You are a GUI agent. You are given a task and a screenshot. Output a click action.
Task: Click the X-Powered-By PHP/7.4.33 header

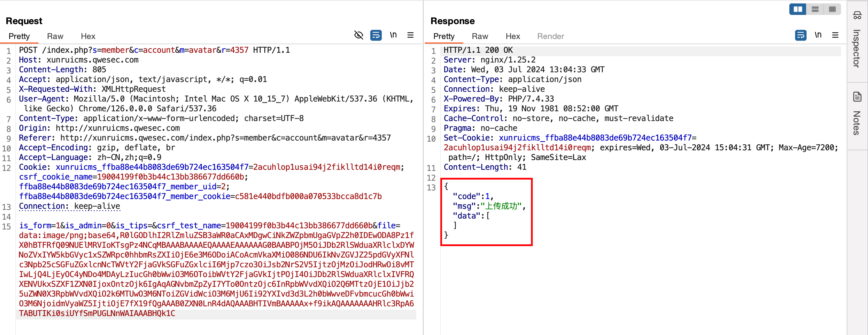[499, 99]
